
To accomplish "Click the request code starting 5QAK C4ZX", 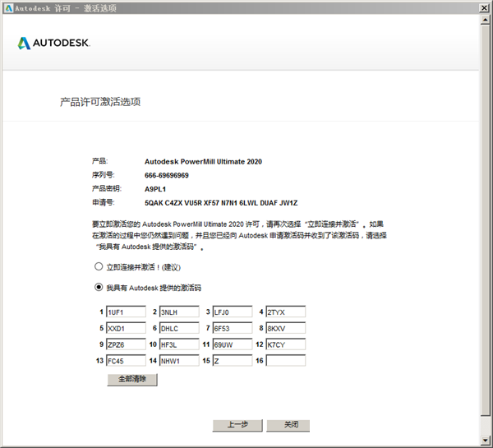I will 221,203.
